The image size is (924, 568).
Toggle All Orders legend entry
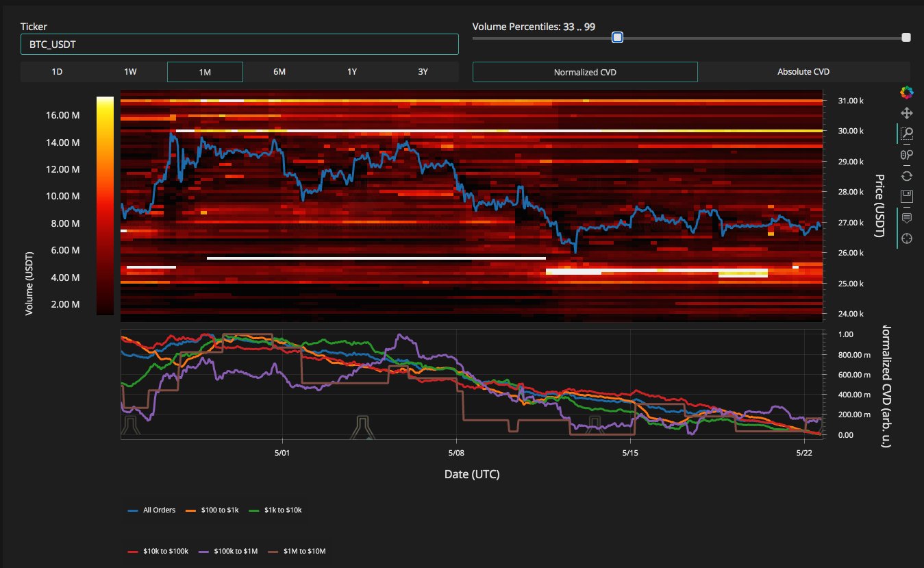click(152, 510)
